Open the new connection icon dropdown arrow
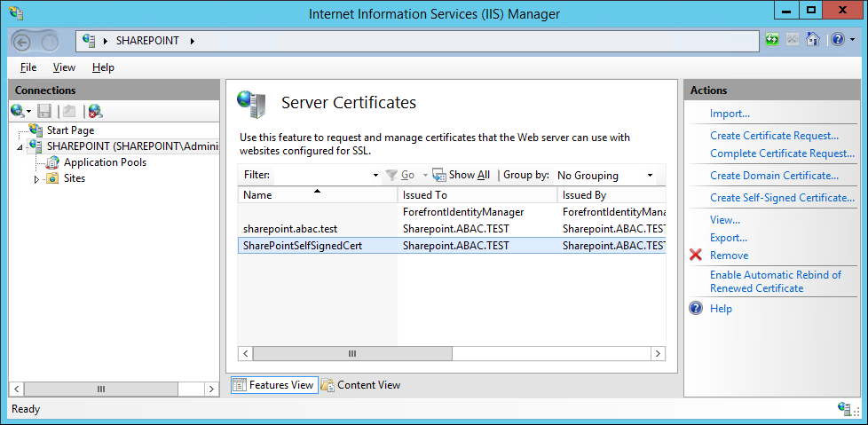The height and width of the screenshot is (425, 868). 28,113
